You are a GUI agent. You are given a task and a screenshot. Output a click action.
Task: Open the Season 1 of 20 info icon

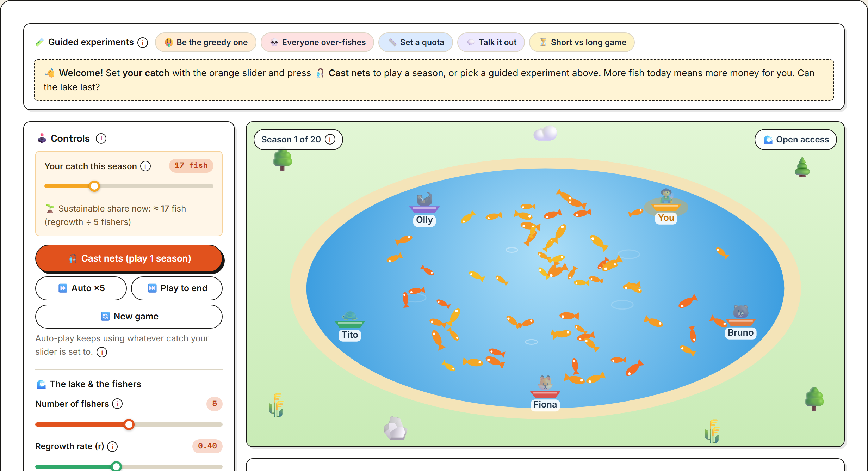330,140
